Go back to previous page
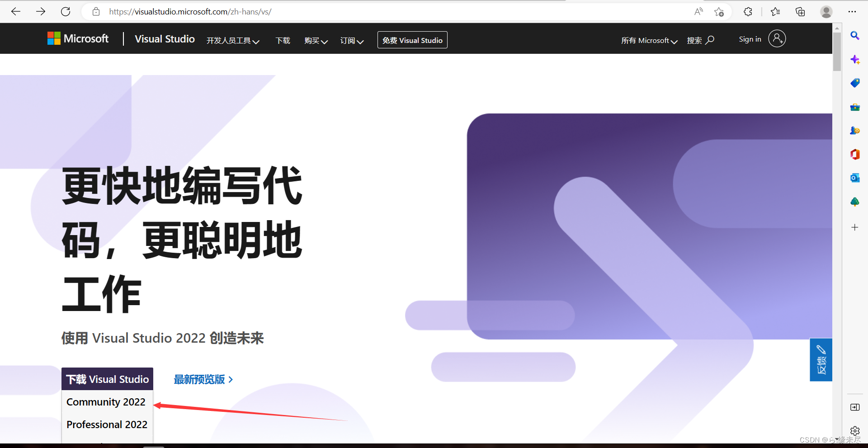This screenshot has width=868, height=448. point(16,12)
